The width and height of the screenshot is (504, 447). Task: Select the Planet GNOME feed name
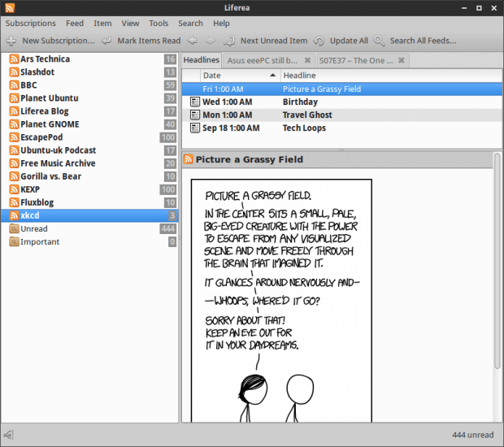(x=50, y=124)
